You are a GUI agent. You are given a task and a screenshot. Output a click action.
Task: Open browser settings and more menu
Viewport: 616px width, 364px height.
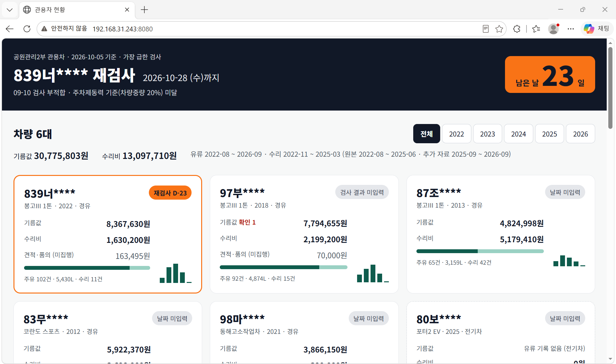[570, 29]
